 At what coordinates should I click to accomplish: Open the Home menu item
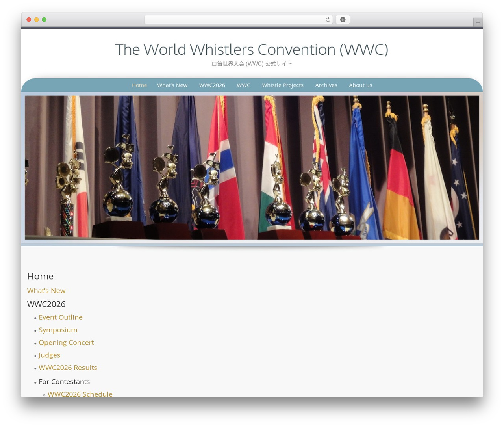click(x=139, y=85)
